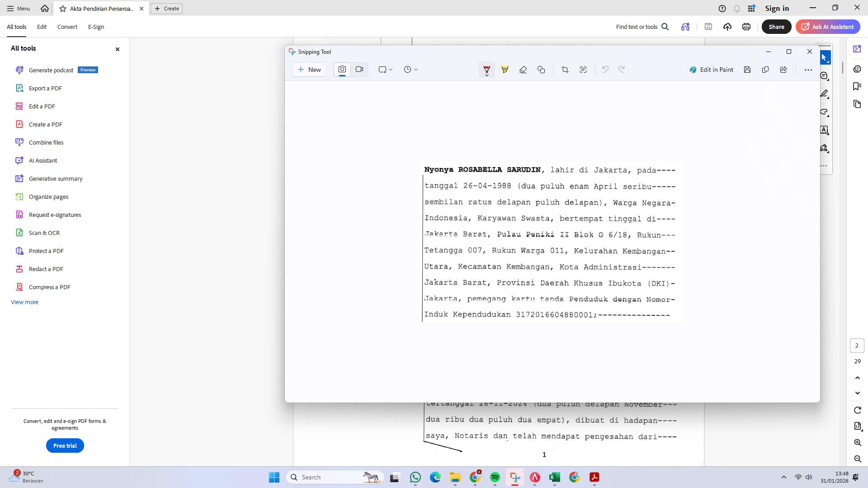Switch Snipping Tool to video recording mode

click(359, 70)
